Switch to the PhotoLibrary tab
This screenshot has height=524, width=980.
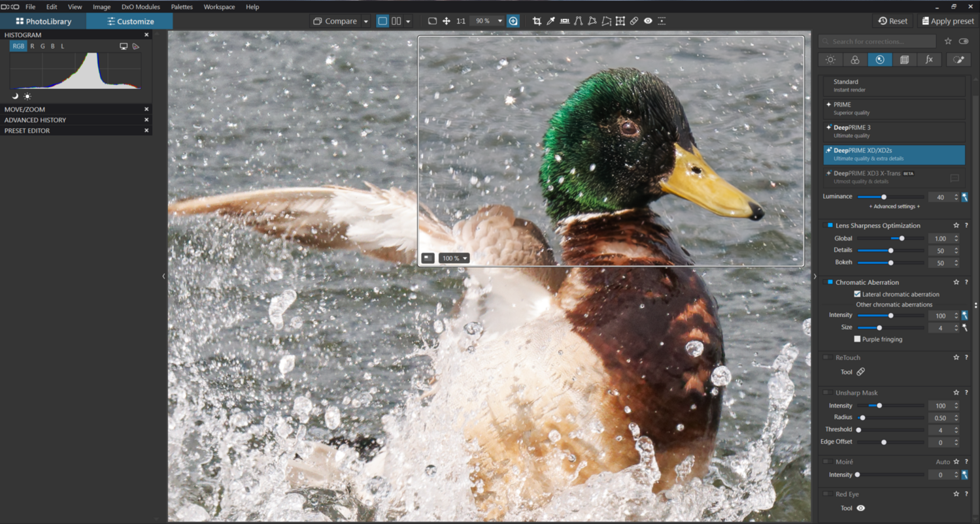43,21
